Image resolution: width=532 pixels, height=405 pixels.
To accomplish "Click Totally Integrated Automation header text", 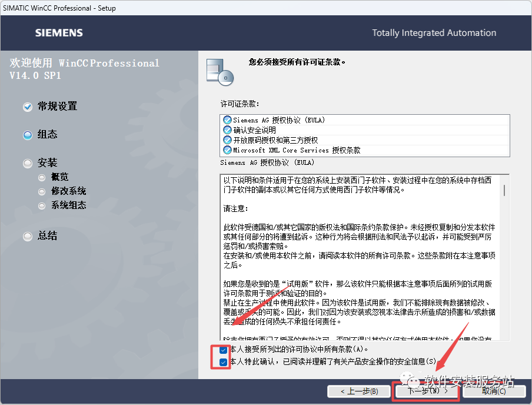I will [x=434, y=33].
